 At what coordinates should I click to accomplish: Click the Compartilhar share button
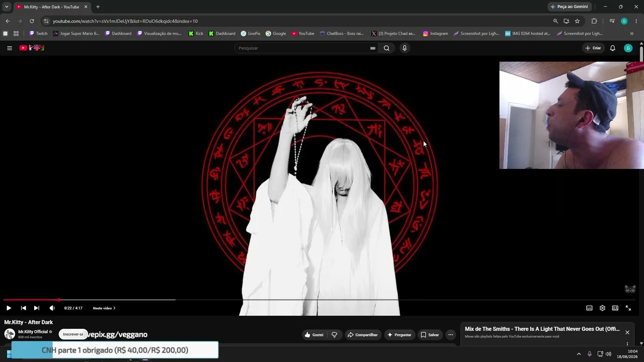point(363,335)
